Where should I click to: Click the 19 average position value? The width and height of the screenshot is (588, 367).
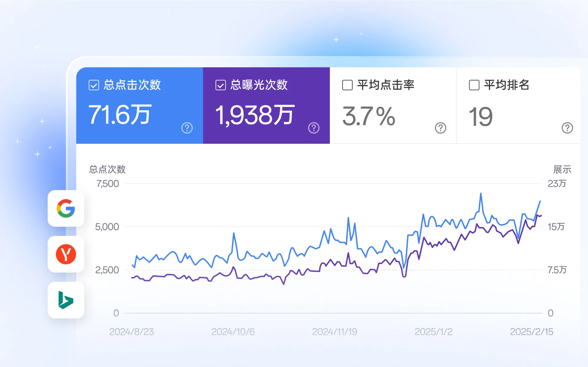pyautogui.click(x=480, y=117)
